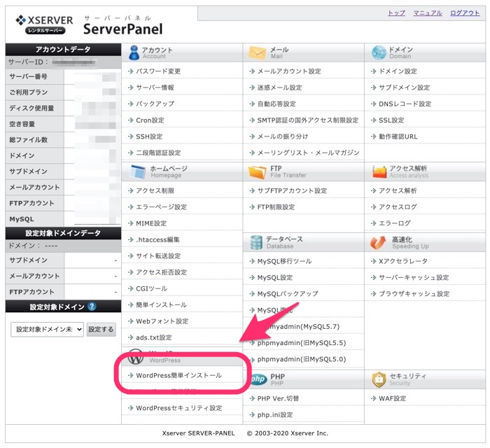Screen dimensions: 490x448
Task: Open DNSレコード設定
Action: [405, 104]
